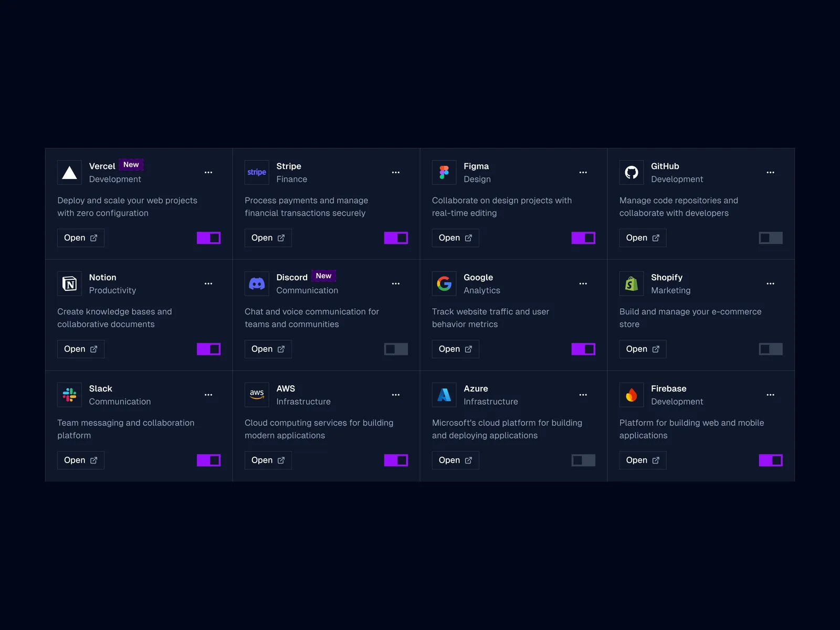
Task: Open the Notion integration link
Action: [x=80, y=349]
